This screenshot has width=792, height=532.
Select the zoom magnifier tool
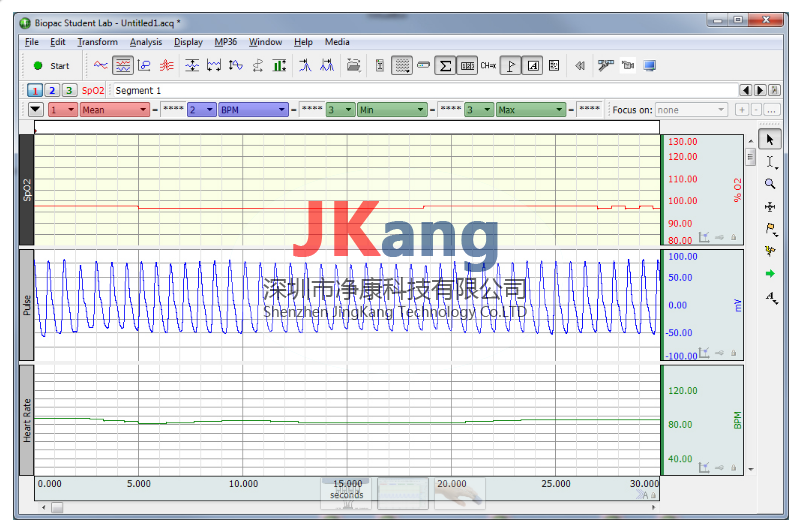coord(770,184)
